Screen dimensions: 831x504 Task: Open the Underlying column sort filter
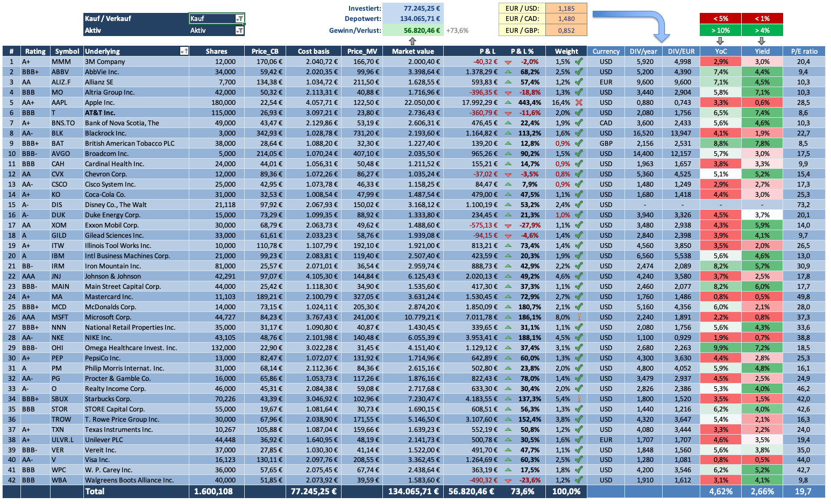click(x=184, y=51)
